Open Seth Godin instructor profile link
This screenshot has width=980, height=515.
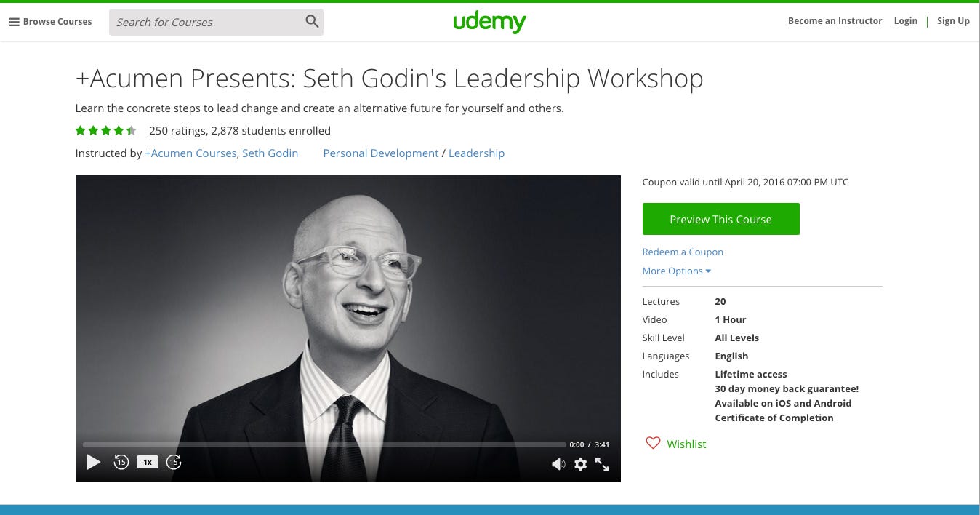[x=270, y=153]
